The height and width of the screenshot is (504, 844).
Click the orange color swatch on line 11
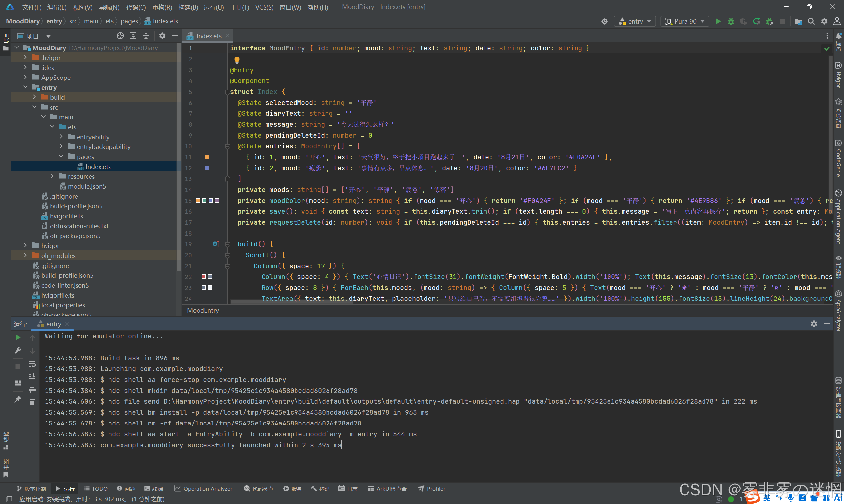point(207,157)
